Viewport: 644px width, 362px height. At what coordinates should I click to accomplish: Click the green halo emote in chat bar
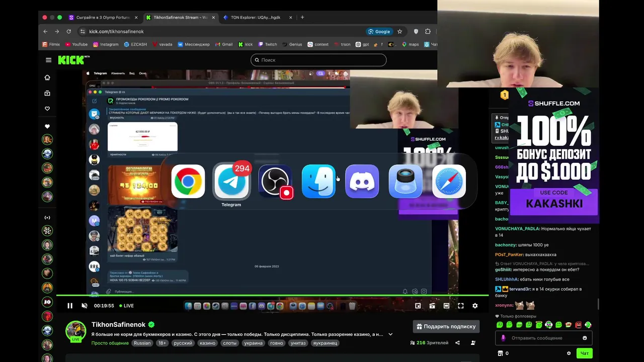(539, 325)
